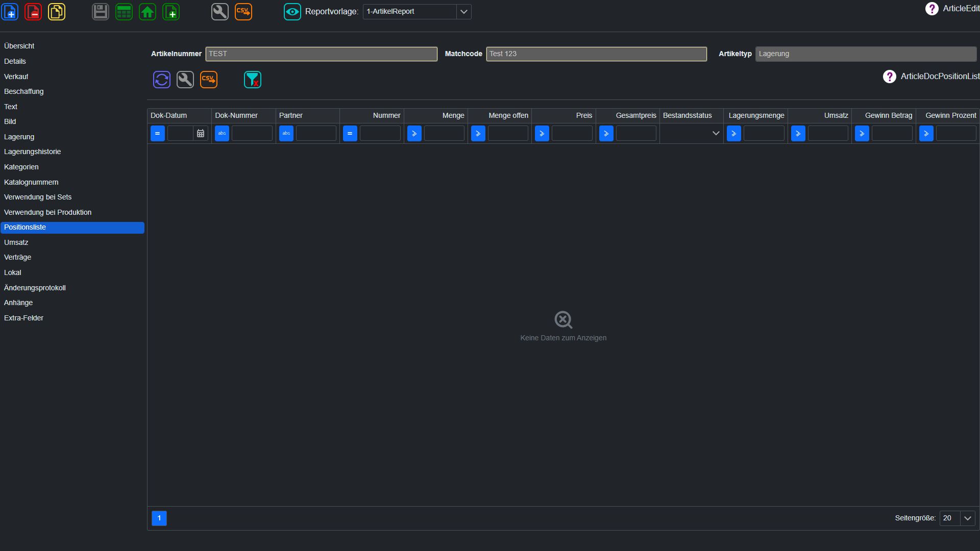
Task: Change Nummer equals filter operator
Action: (x=350, y=133)
